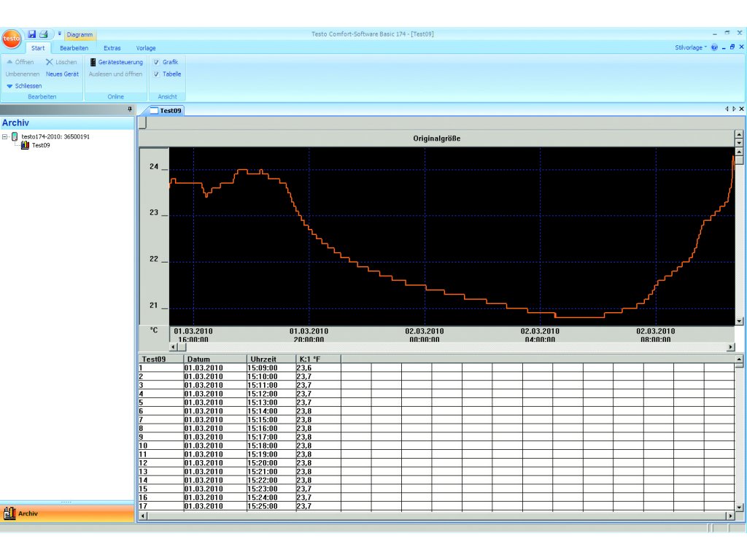This screenshot has width=747, height=560.
Task: Pin the Archiv panel with pushpin
Action: point(130,109)
